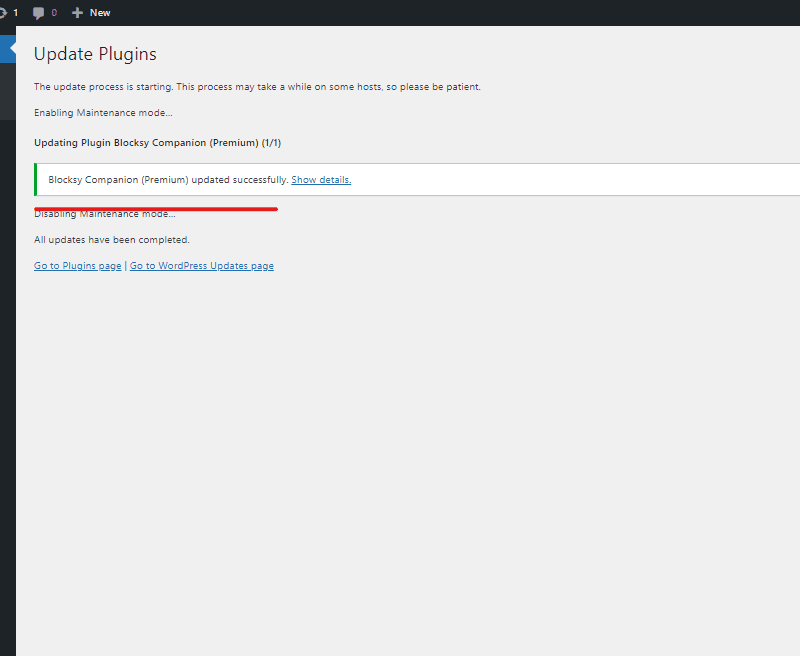The width and height of the screenshot is (800, 656).
Task: Click 'Disabling Maintenance mode...' text
Action: 105,214
